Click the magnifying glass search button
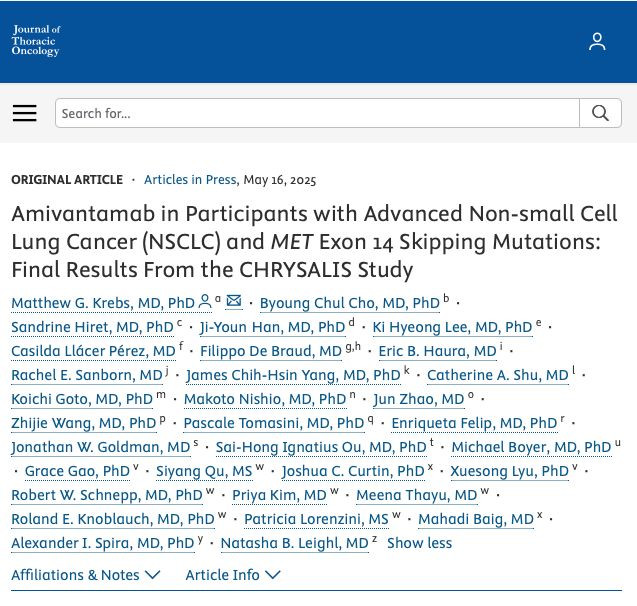637x606 pixels. (600, 113)
